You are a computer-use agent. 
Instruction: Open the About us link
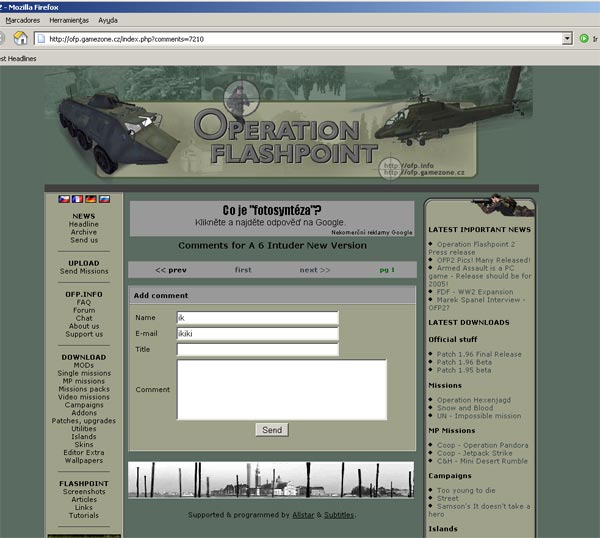[x=84, y=326]
